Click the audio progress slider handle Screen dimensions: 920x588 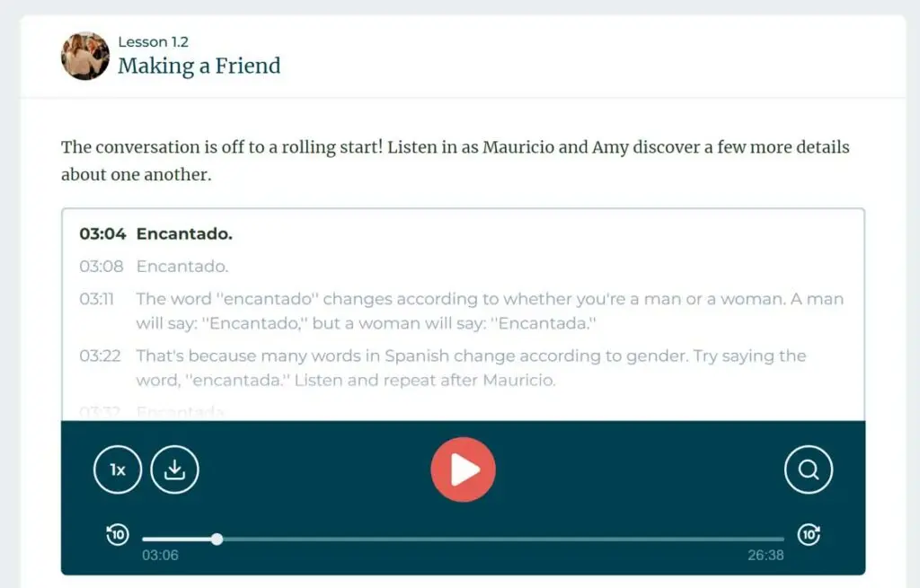click(x=217, y=539)
